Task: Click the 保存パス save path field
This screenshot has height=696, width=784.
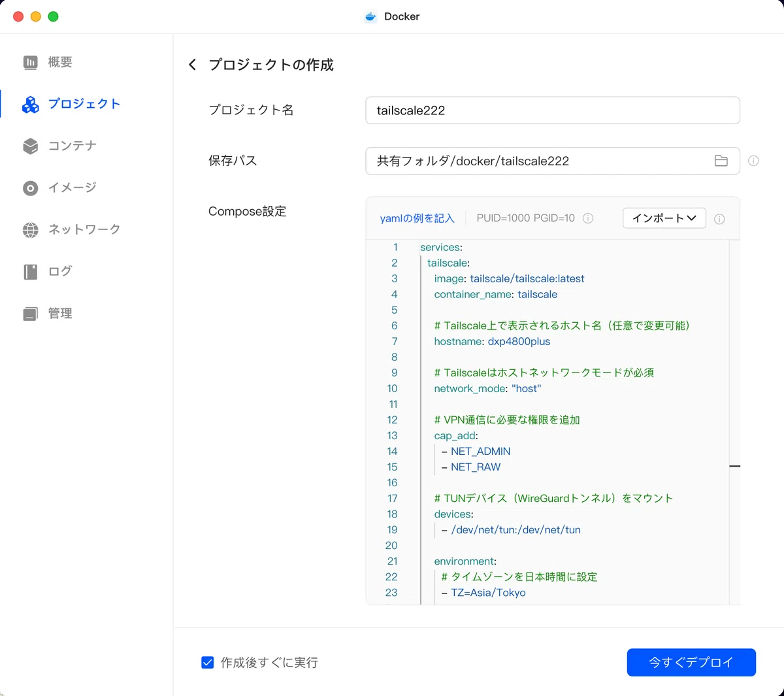Action: tap(553, 161)
